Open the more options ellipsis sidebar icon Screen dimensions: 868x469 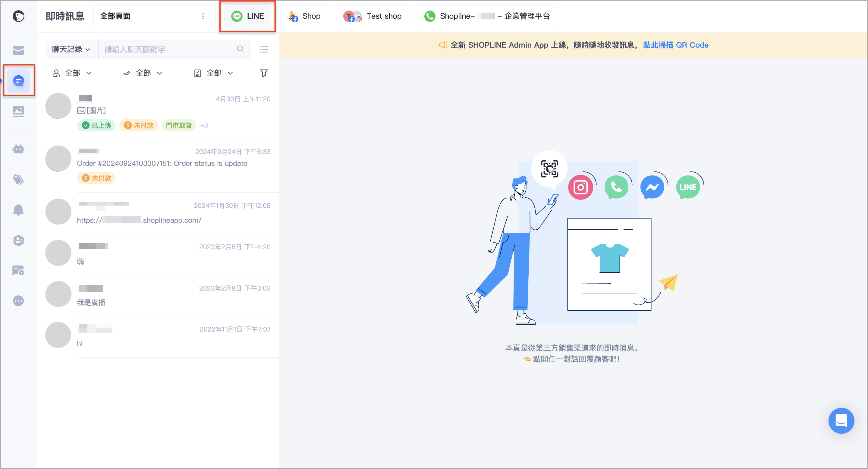click(18, 301)
